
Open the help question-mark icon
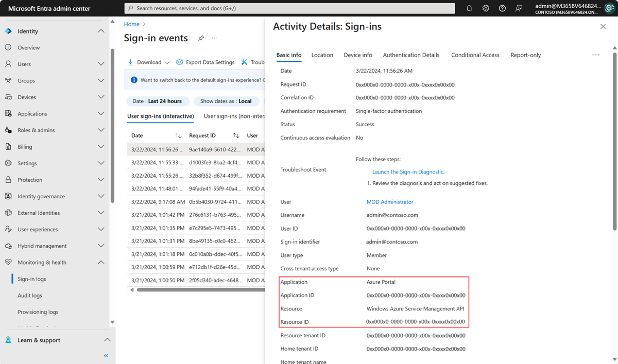pos(502,8)
